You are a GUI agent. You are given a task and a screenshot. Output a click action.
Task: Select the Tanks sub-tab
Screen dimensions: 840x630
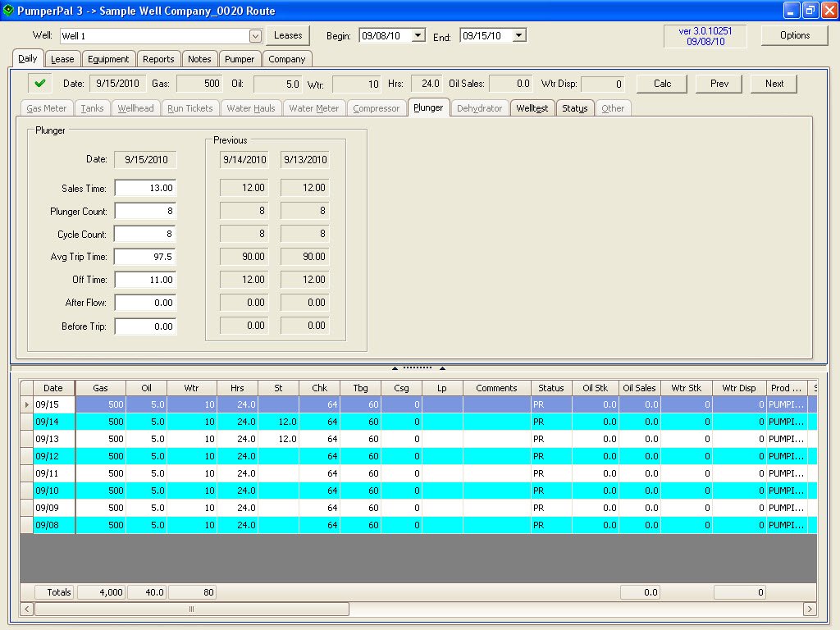click(92, 108)
